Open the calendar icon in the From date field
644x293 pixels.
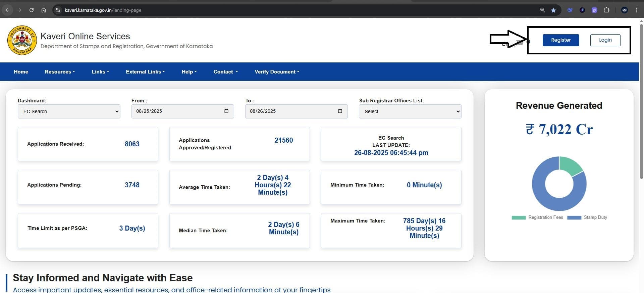[226, 111]
